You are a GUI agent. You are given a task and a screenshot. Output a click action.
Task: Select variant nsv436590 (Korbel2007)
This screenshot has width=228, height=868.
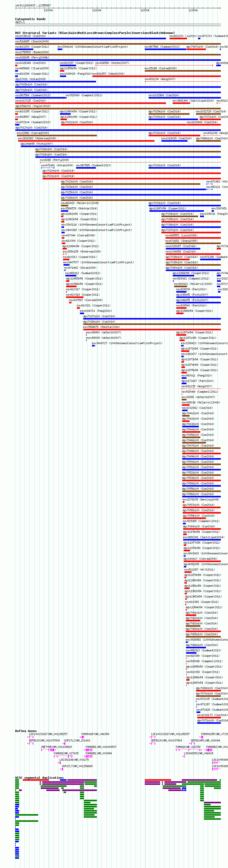pos(112,63)
